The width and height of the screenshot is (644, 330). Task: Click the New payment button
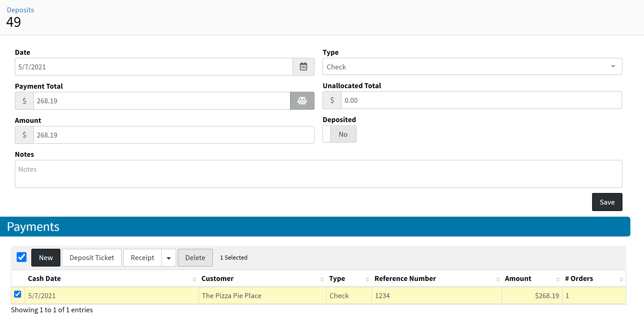coord(46,258)
